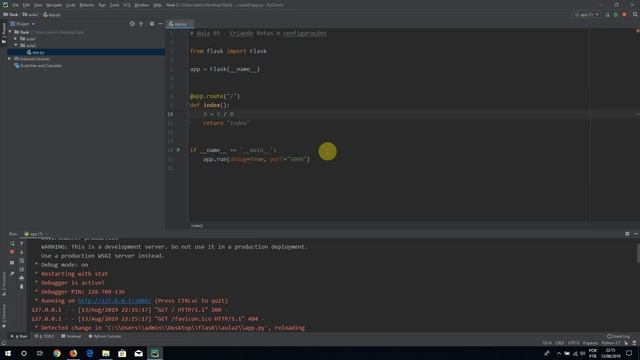
Task: Select Scratches and Consoles node
Action: [x=38, y=66]
